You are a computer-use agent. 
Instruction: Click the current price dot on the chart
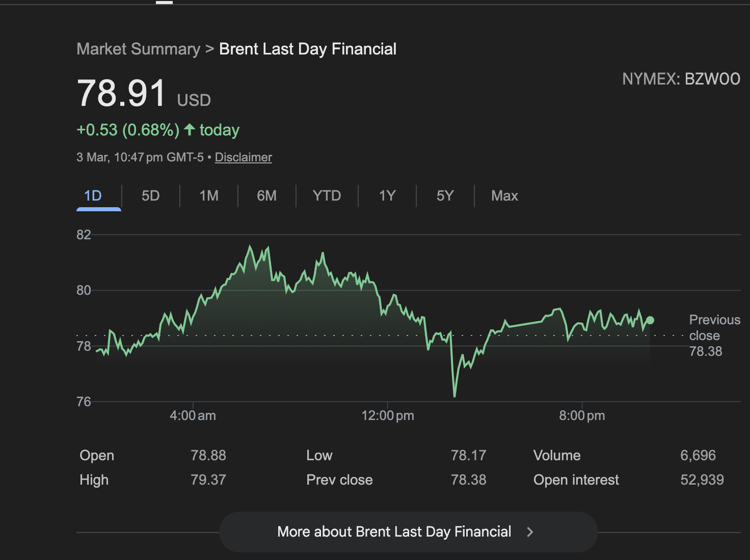[x=651, y=320]
